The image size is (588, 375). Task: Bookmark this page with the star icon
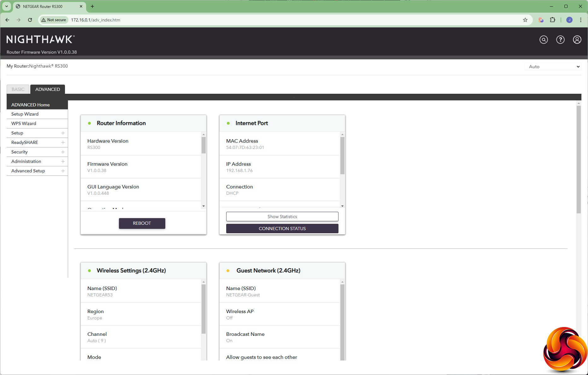525,20
